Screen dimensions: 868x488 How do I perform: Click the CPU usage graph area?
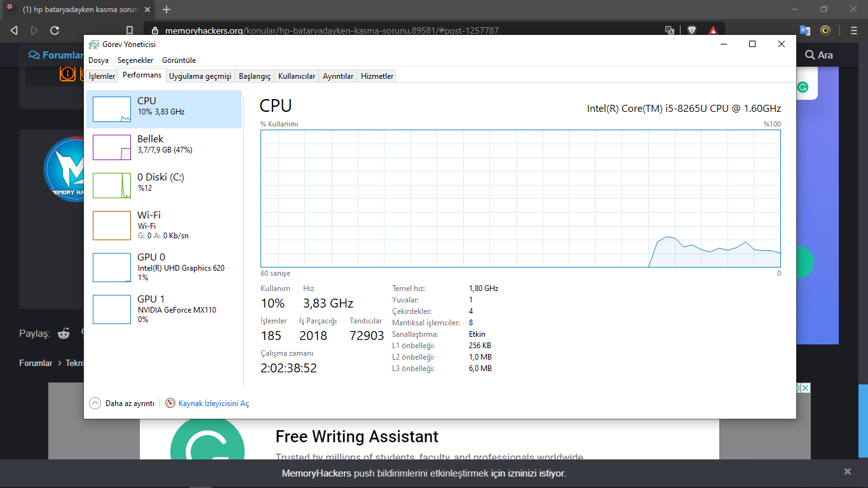[520, 198]
